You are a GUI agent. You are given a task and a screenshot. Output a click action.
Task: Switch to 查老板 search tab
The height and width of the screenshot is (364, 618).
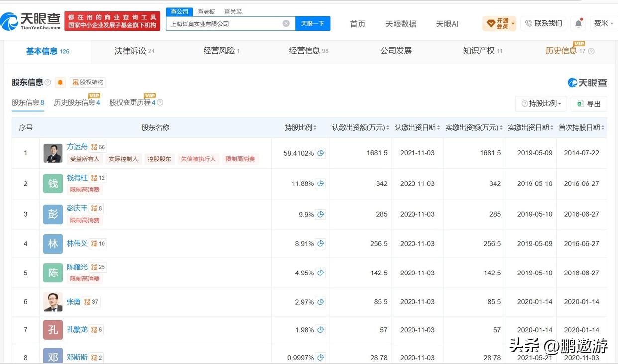[x=206, y=11]
